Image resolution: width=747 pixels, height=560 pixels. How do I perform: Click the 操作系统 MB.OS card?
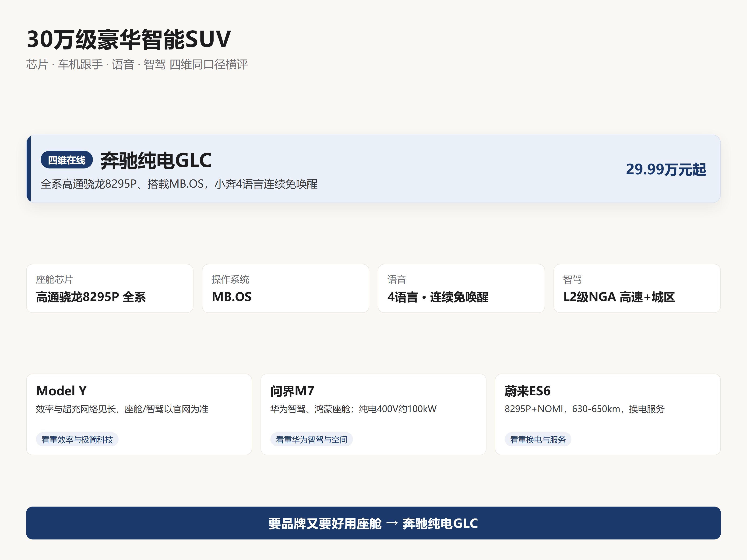[x=285, y=288]
